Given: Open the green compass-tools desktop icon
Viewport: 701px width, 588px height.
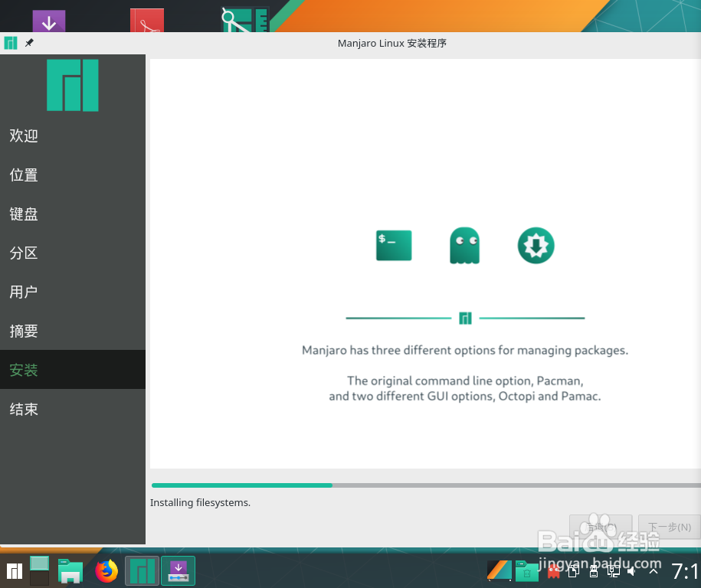Looking at the screenshot, I should point(245,20).
